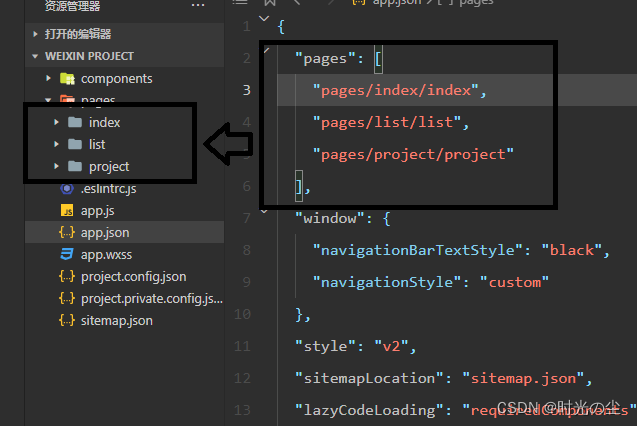
Task: Fold the root object at line 1
Action: pos(264,18)
